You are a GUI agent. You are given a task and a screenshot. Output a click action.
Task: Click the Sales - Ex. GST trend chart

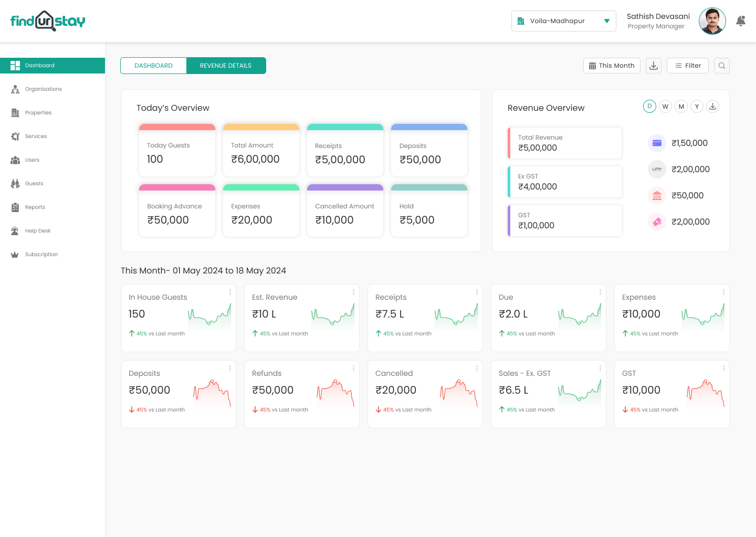pos(580,393)
